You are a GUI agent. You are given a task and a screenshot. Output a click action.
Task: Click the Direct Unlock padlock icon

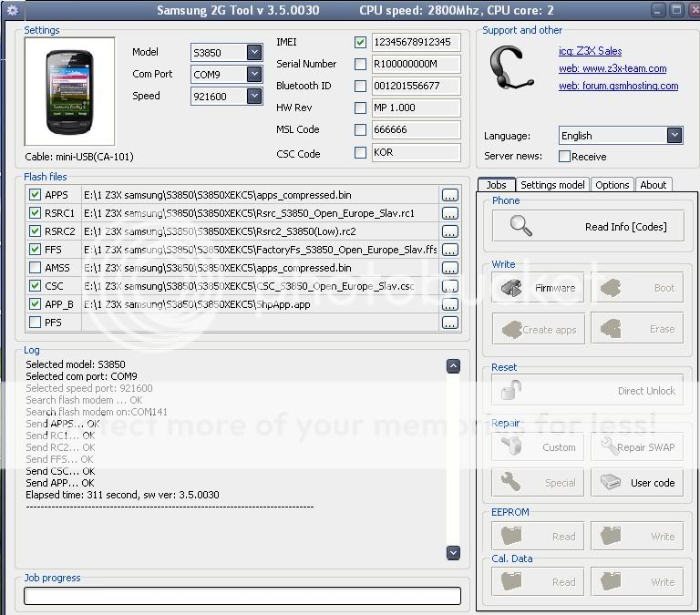[x=511, y=390]
